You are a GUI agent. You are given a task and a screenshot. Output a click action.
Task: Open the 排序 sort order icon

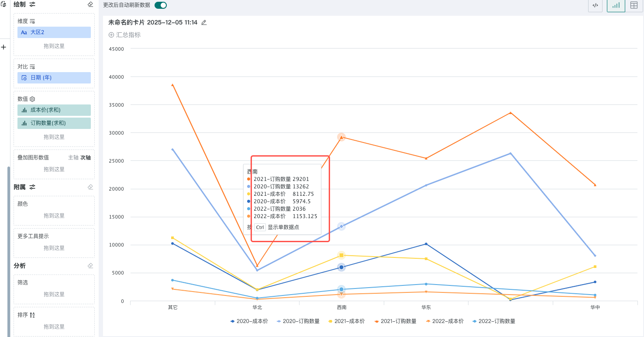32,315
